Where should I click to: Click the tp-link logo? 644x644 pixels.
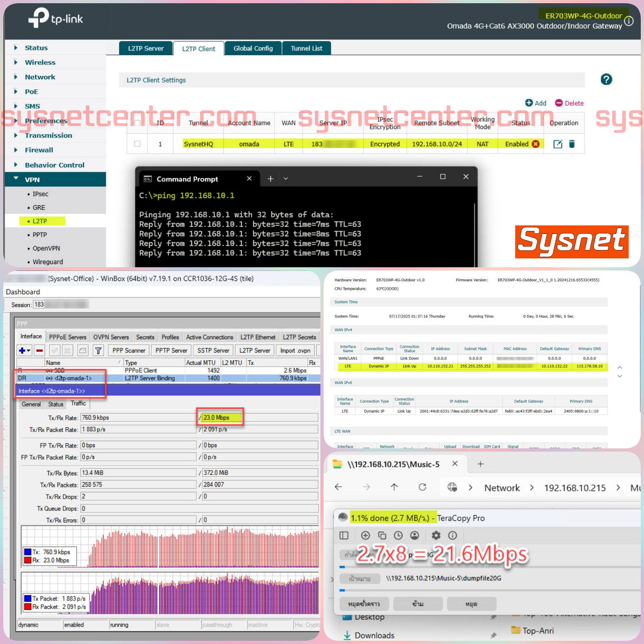click(x=56, y=18)
